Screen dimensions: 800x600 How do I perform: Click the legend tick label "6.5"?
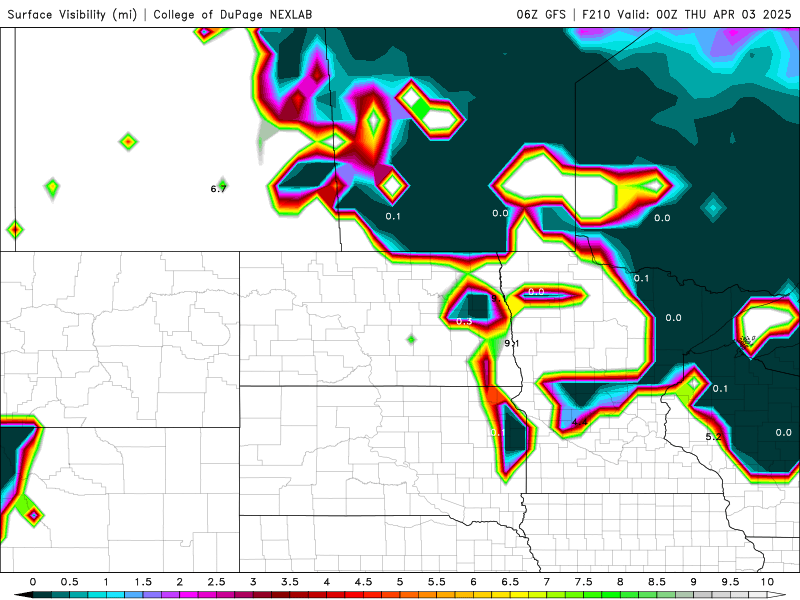(x=510, y=582)
